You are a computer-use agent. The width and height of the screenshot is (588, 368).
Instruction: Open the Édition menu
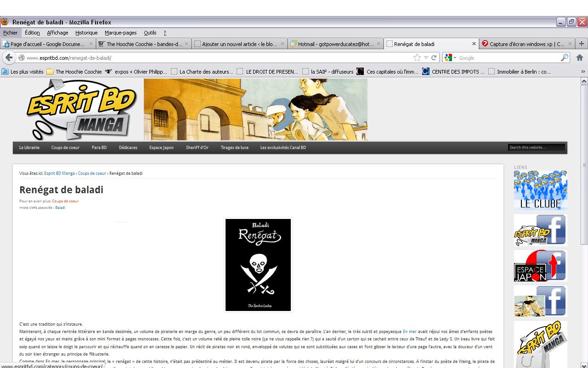(x=32, y=33)
